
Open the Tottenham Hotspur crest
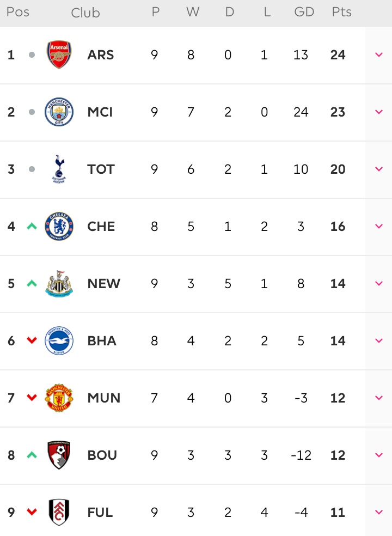coord(59,169)
